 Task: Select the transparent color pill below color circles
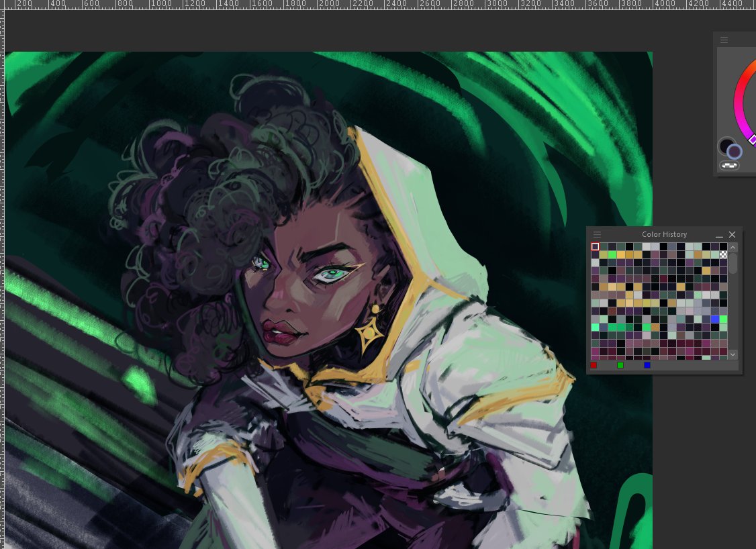coord(730,165)
